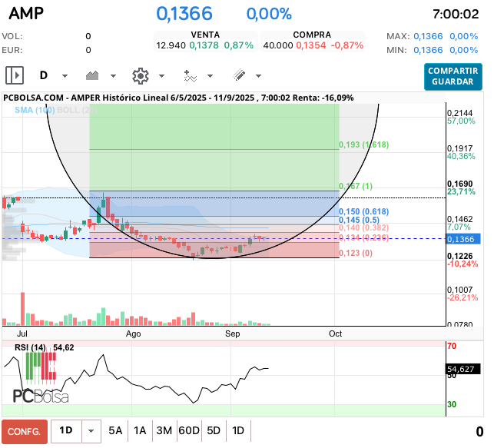Click the VENTA price 0,1378
This screenshot has width=494, height=448.
[204, 45]
